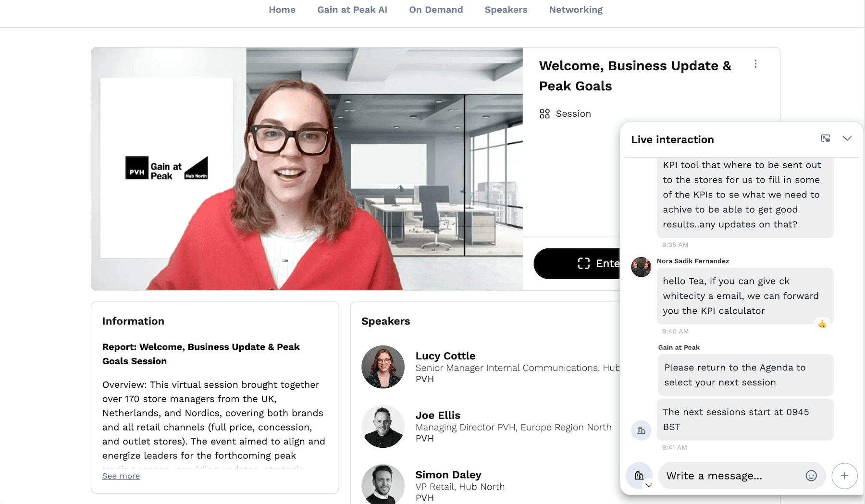This screenshot has height=504, width=865.
Task: Open the Speakers navigation tab
Action: (506, 10)
